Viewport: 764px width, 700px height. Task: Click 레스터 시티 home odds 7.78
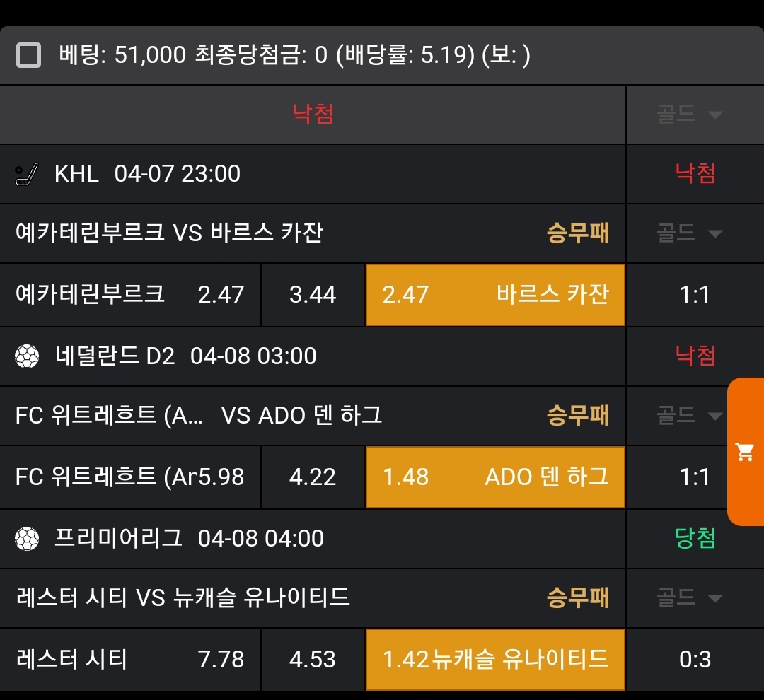tap(130, 660)
